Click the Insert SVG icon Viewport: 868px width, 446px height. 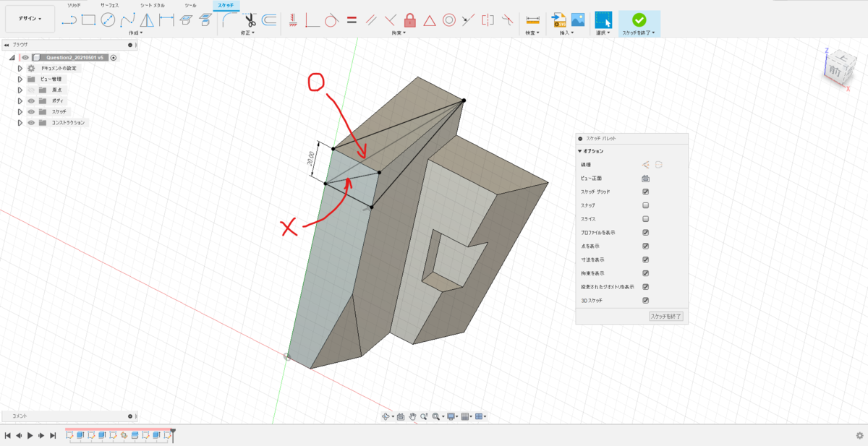pyautogui.click(x=558, y=20)
